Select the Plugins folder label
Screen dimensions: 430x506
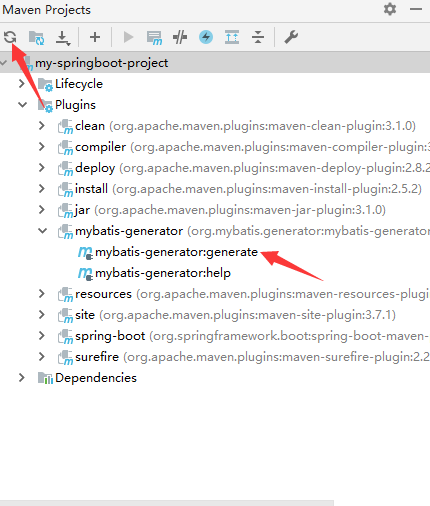click(75, 105)
